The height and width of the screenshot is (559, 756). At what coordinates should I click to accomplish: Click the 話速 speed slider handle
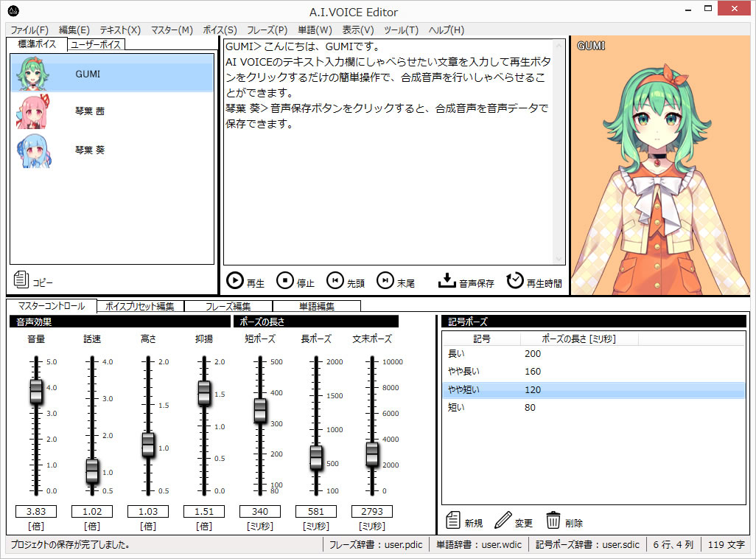tap(92, 471)
